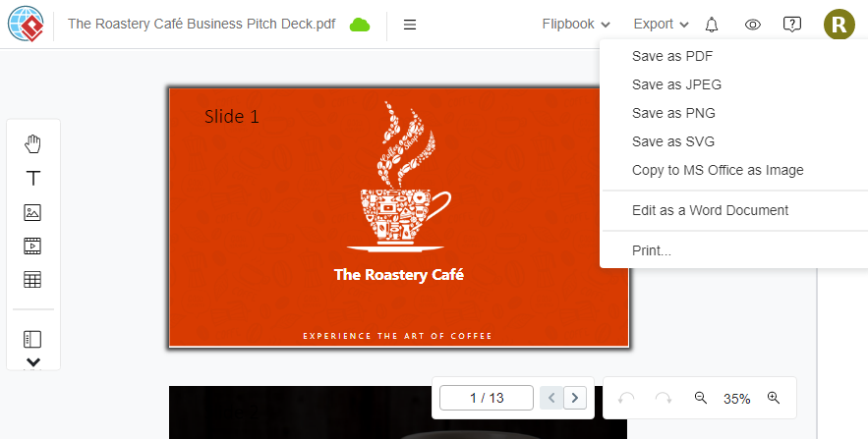Select Edit as a Word Document
This screenshot has height=439, width=868.
coord(711,210)
